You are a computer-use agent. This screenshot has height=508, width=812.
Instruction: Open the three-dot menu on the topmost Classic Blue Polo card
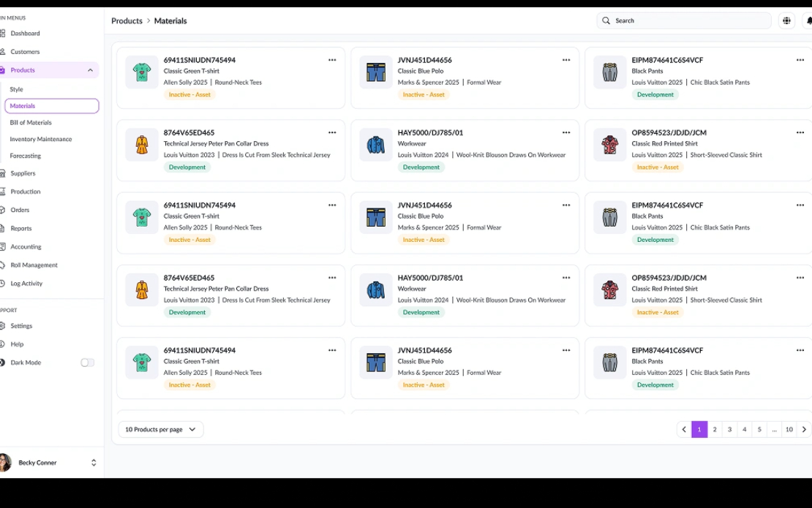[566, 60]
